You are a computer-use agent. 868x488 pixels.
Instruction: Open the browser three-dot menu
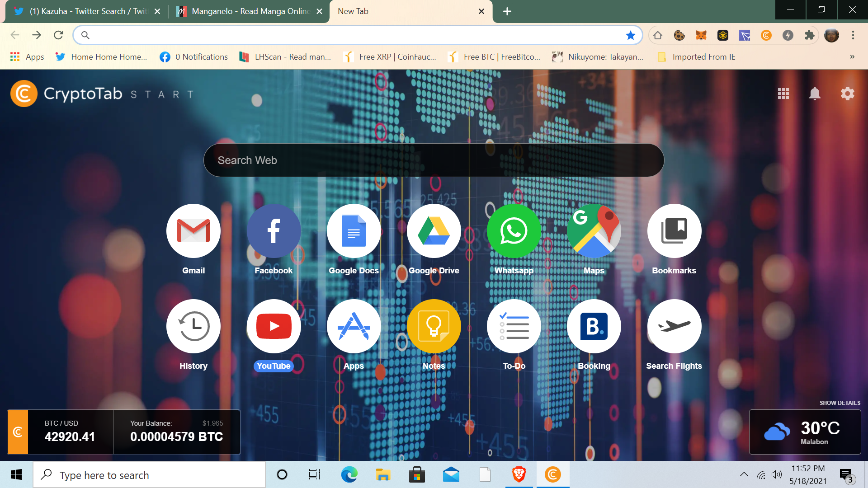(x=853, y=35)
